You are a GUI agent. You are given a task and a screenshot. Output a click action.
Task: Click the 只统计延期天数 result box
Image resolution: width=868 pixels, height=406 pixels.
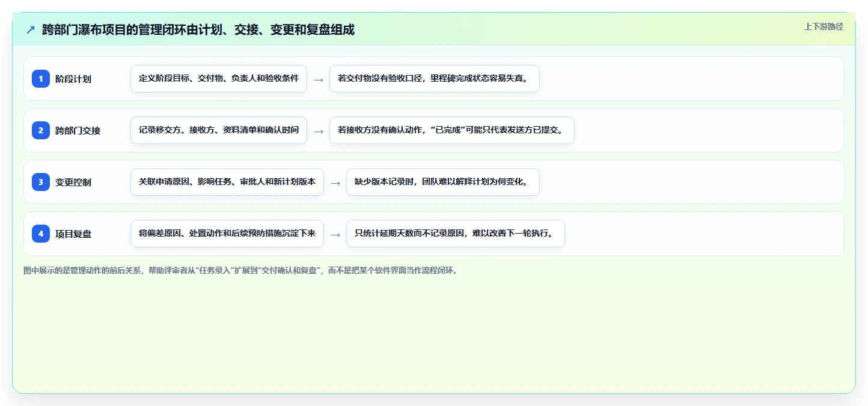(x=456, y=234)
